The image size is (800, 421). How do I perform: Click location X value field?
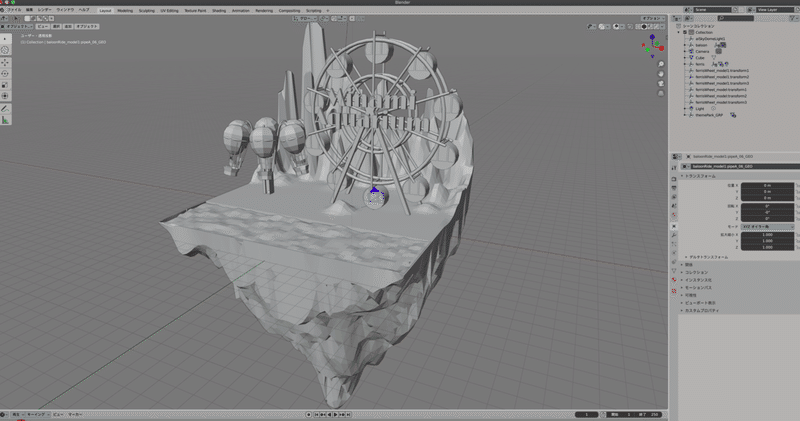click(767, 185)
